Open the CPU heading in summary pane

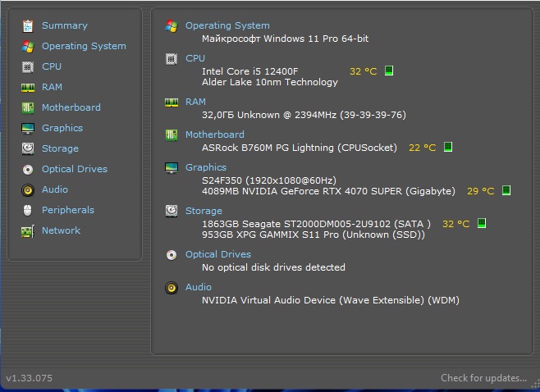pyautogui.click(x=195, y=59)
